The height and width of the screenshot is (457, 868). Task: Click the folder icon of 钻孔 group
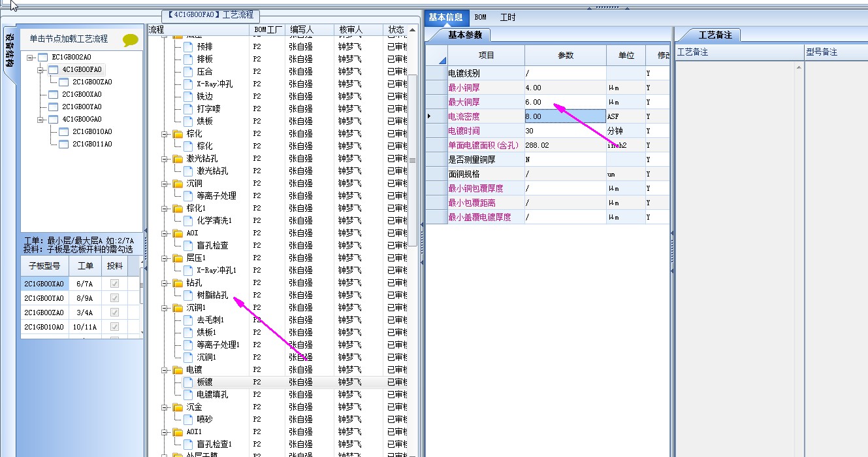click(x=178, y=282)
